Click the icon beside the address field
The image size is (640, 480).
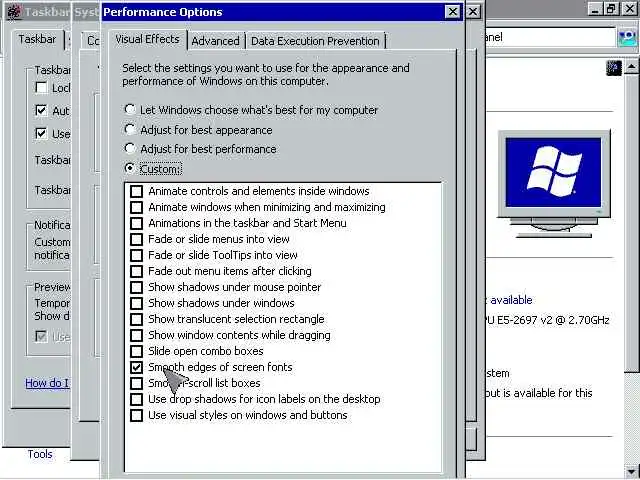tap(627, 38)
